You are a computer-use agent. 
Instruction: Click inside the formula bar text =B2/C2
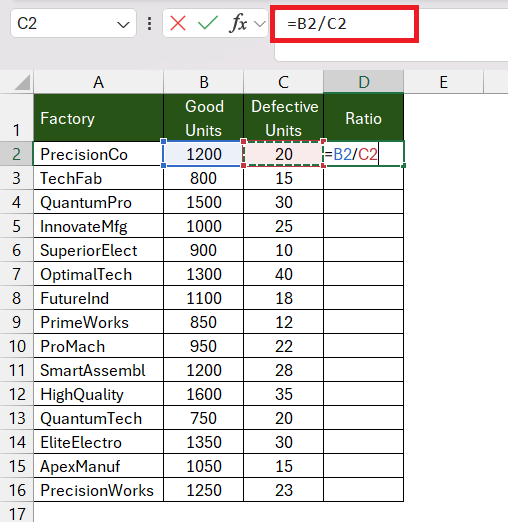pos(317,24)
